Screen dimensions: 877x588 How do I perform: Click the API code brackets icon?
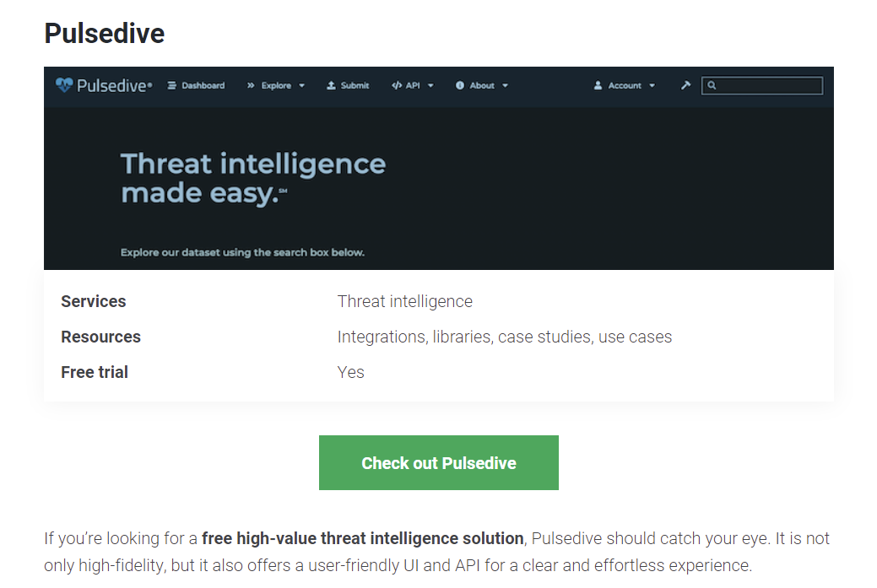tap(397, 85)
